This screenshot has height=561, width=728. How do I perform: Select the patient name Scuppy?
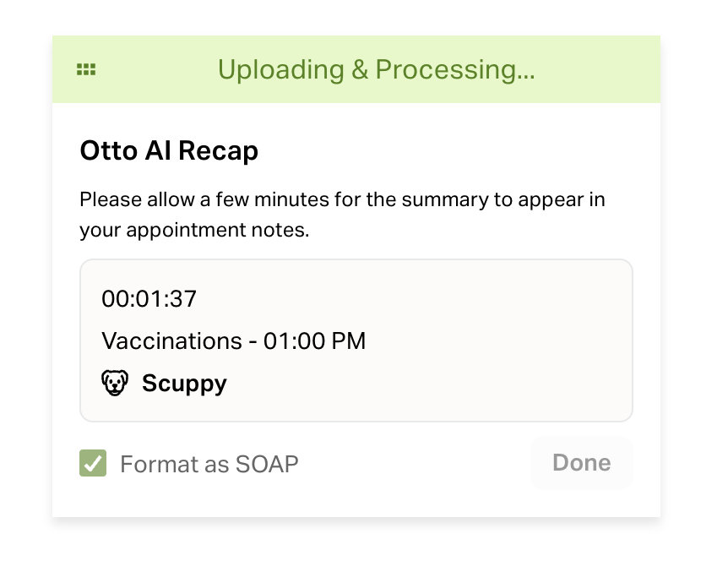[x=184, y=384]
